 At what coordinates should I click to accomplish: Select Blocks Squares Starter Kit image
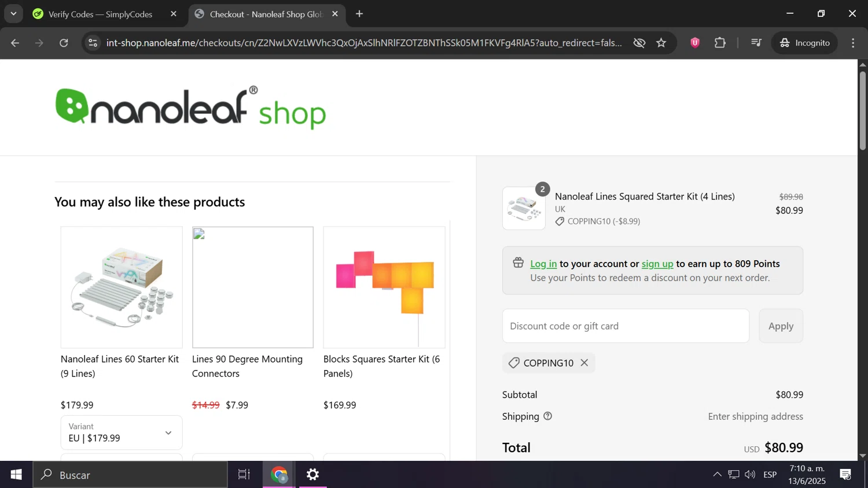click(x=384, y=287)
